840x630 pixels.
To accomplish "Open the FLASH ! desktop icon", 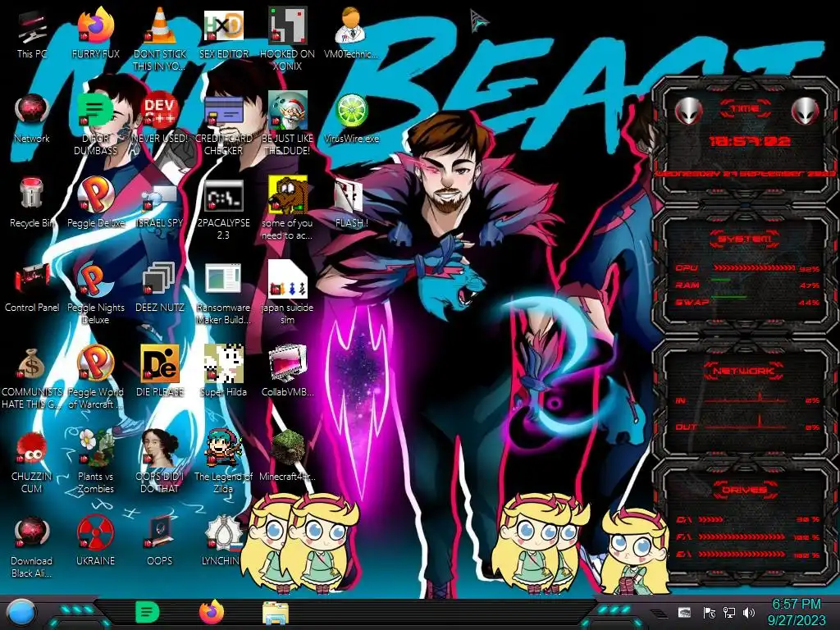I will [351, 203].
